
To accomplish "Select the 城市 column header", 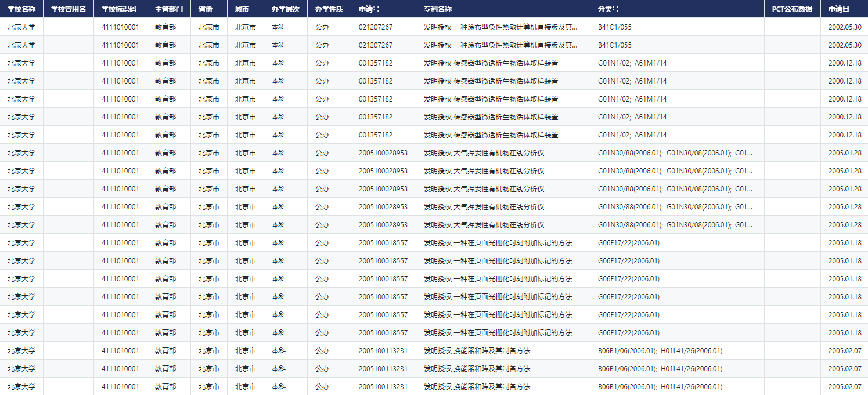I will pyautogui.click(x=246, y=9).
